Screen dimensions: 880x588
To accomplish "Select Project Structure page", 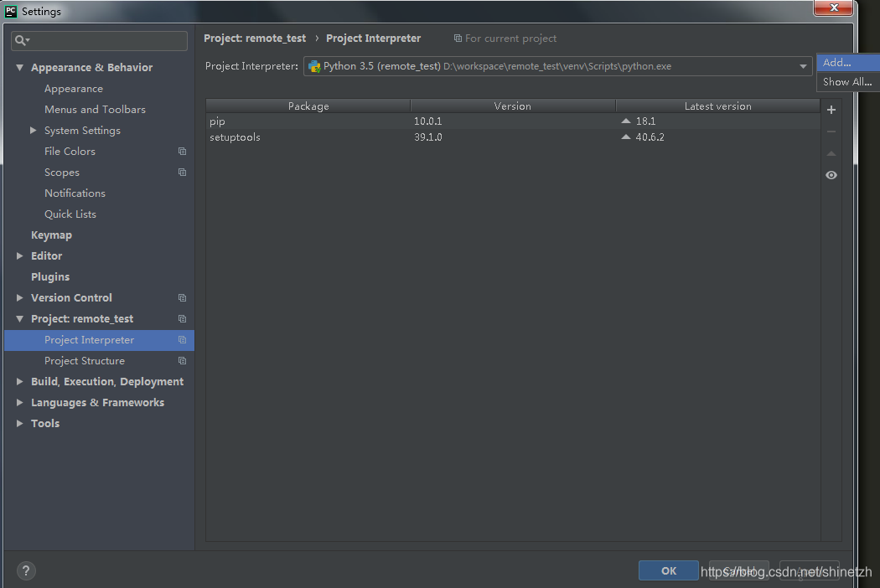I will point(84,361).
